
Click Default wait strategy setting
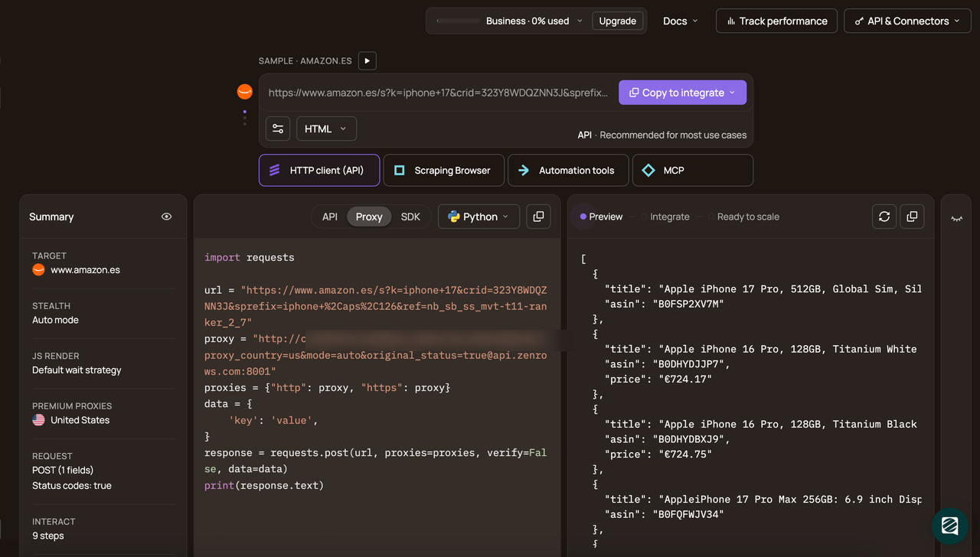(x=77, y=370)
